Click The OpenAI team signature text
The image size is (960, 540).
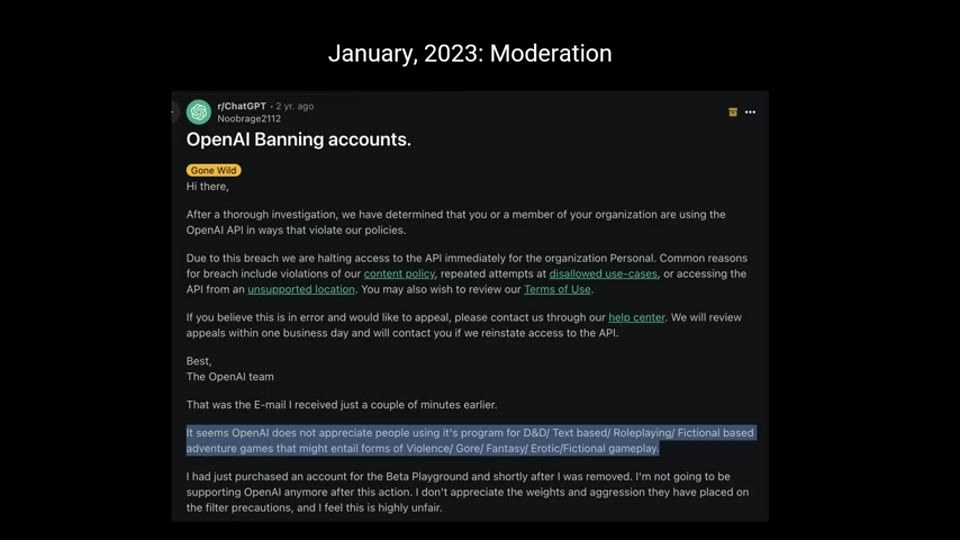[x=230, y=377]
